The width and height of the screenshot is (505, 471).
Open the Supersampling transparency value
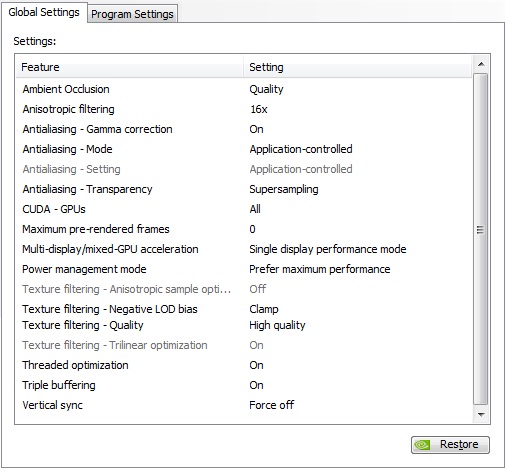tap(284, 189)
